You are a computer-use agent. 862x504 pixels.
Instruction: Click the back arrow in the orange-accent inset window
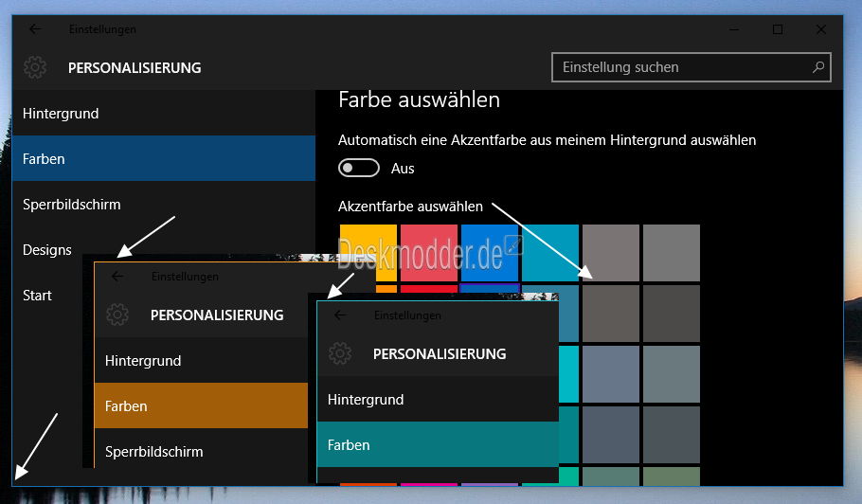point(117,277)
